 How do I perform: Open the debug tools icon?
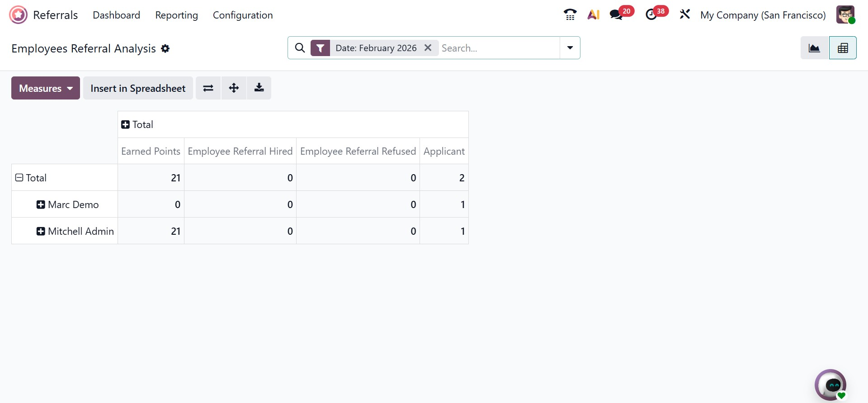tap(685, 14)
